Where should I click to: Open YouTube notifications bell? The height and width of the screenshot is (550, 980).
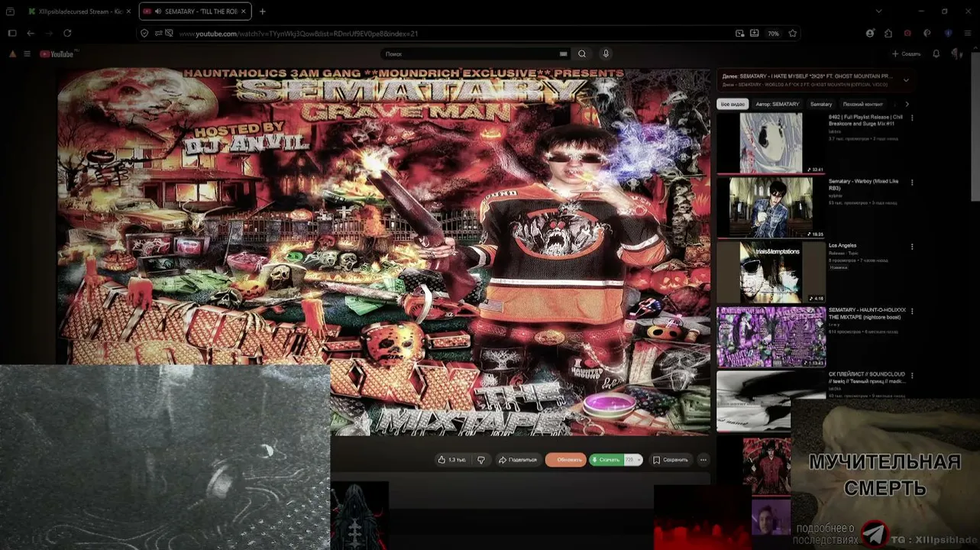click(936, 54)
